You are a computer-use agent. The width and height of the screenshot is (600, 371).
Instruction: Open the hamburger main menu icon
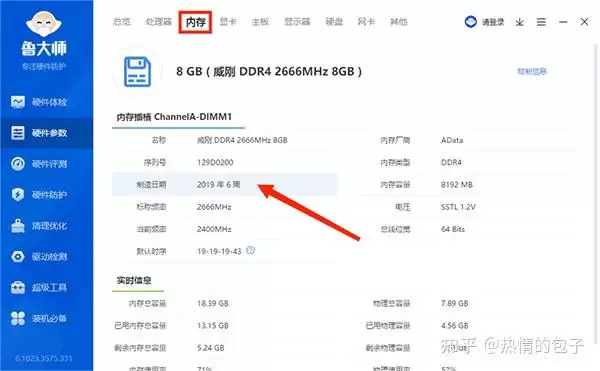pyautogui.click(x=541, y=22)
